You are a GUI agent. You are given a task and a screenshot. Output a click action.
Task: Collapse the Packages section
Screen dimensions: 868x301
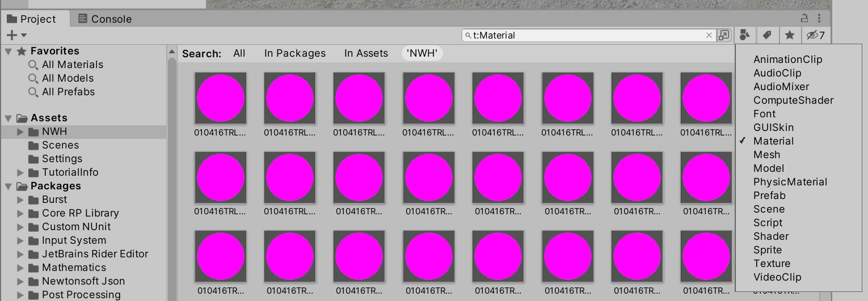tap(8, 186)
